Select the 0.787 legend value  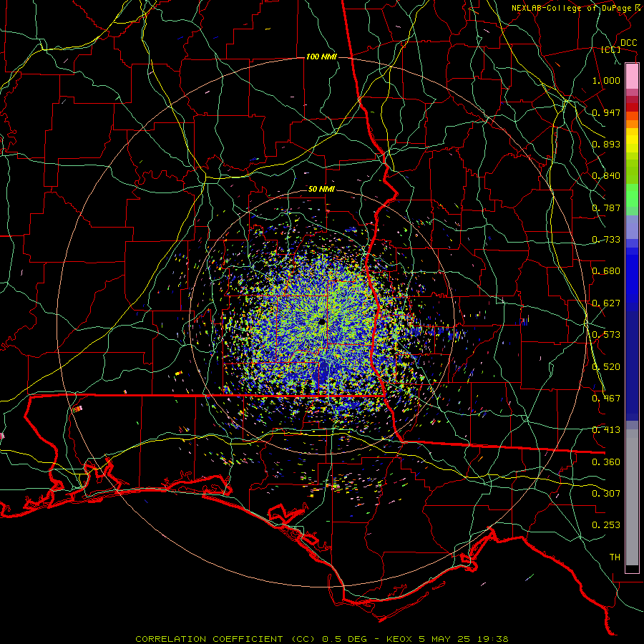606,208
